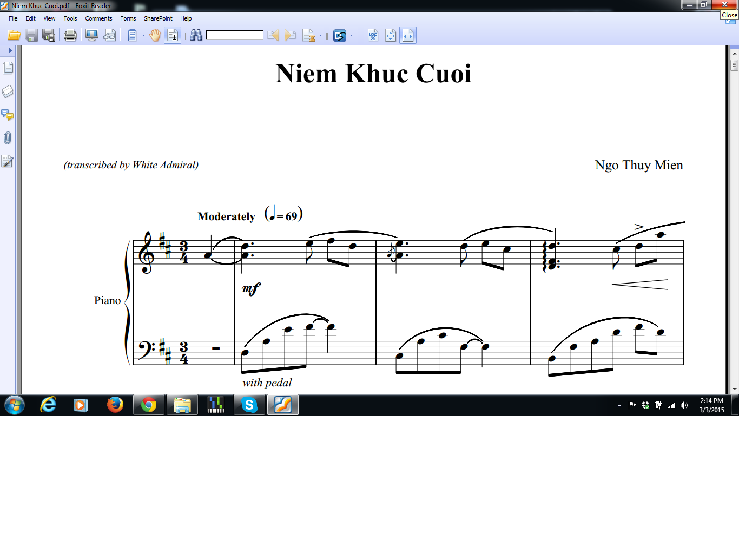Set zoom to actual size 100%
Viewport: 739px width, 560px height.
click(373, 36)
